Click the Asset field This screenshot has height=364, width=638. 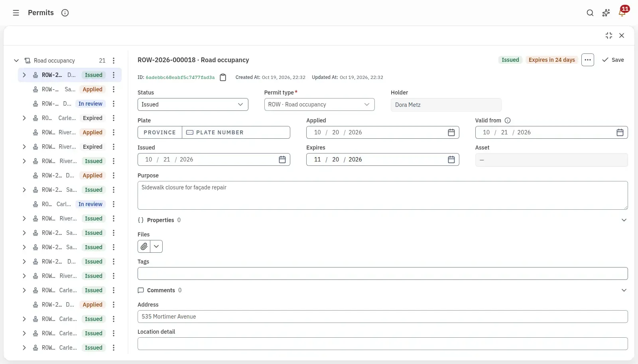551,160
